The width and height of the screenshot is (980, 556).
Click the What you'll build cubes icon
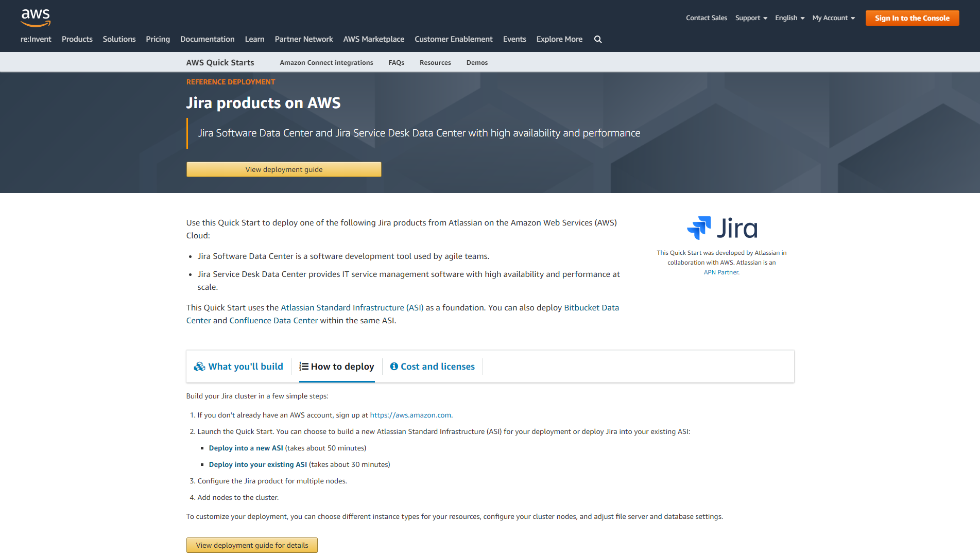pos(199,367)
